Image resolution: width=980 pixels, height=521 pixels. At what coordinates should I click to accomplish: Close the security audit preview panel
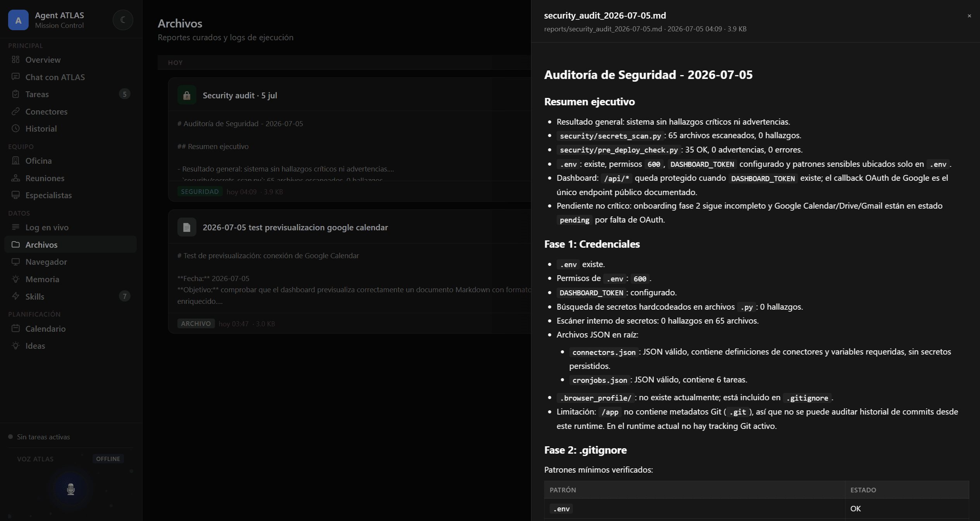click(x=969, y=16)
